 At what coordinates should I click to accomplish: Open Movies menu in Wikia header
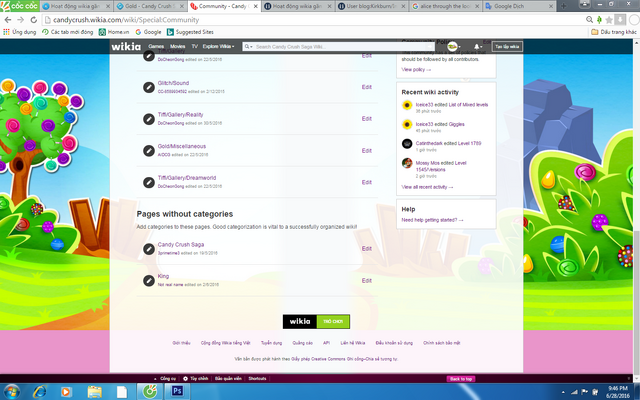(x=178, y=47)
